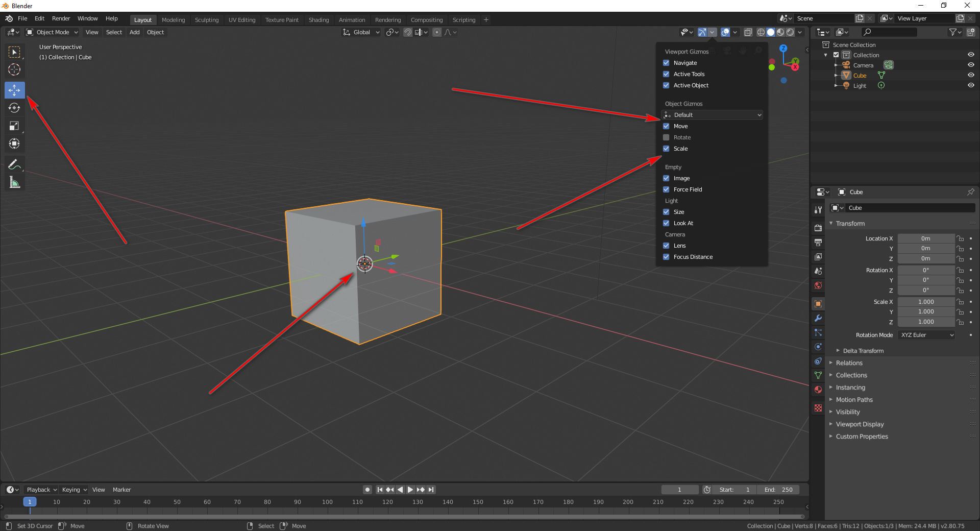980x531 pixels.
Task: Switch to rendered viewport shading
Action: coord(790,32)
